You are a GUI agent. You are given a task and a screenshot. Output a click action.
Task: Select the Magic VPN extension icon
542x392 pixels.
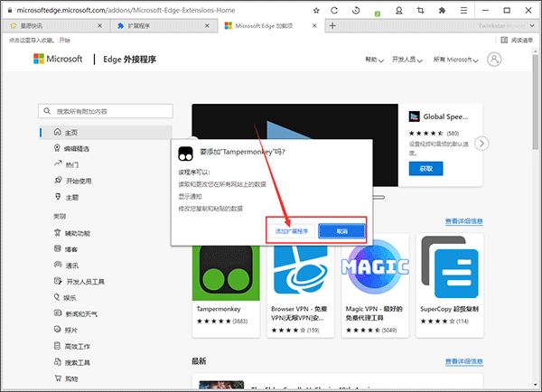(375, 268)
